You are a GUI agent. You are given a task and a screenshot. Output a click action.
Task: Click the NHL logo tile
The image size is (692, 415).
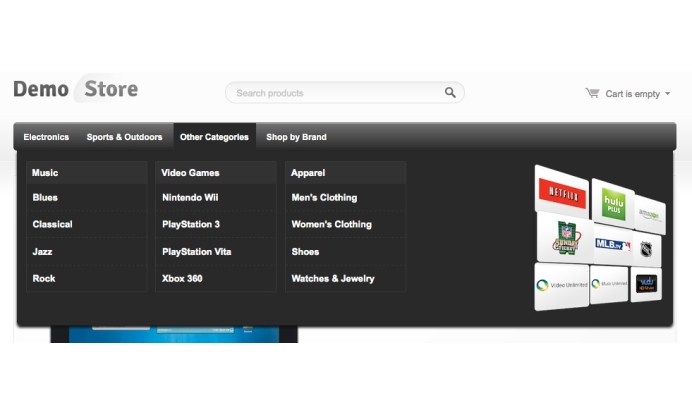(647, 249)
